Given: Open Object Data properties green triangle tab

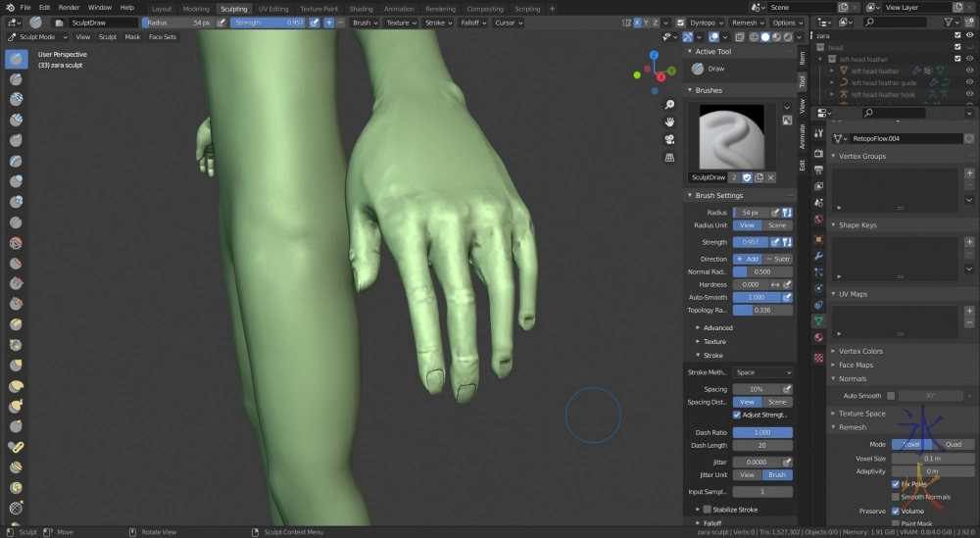Looking at the screenshot, I should pyautogui.click(x=818, y=320).
